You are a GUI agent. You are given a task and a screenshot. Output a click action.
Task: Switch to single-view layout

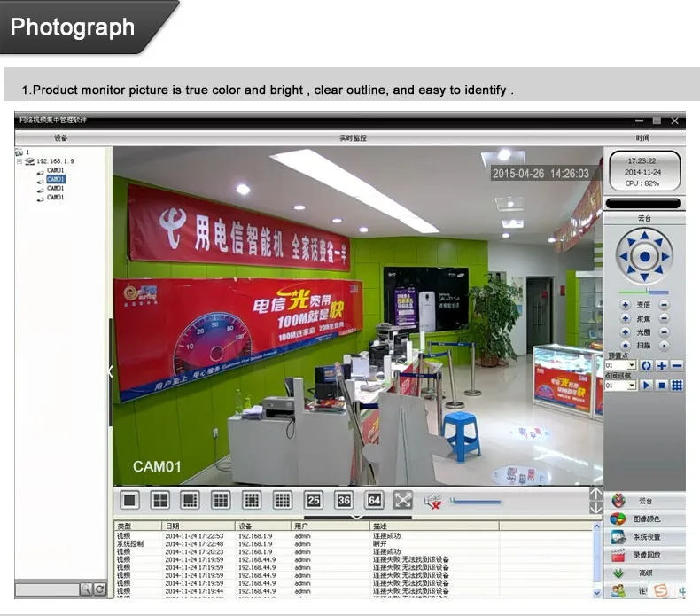click(x=130, y=500)
